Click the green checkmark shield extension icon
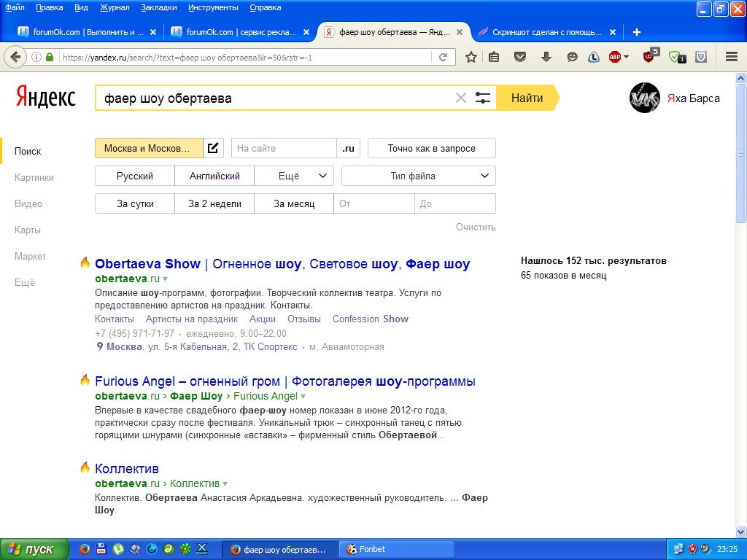This screenshot has height=560, width=747. 676,58
